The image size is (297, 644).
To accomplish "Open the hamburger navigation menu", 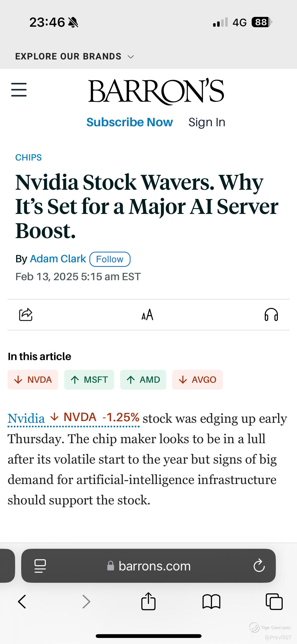I will point(19,90).
